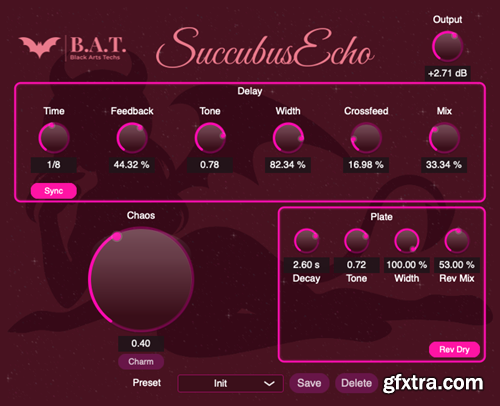Click the 33.34 % mix value field

pyautogui.click(x=444, y=165)
